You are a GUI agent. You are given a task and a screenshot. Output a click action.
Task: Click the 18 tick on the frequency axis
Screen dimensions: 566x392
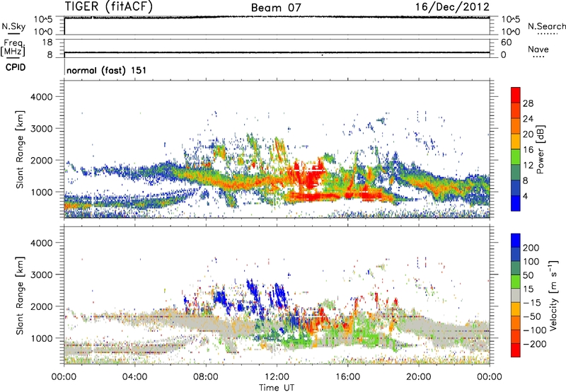47,42
